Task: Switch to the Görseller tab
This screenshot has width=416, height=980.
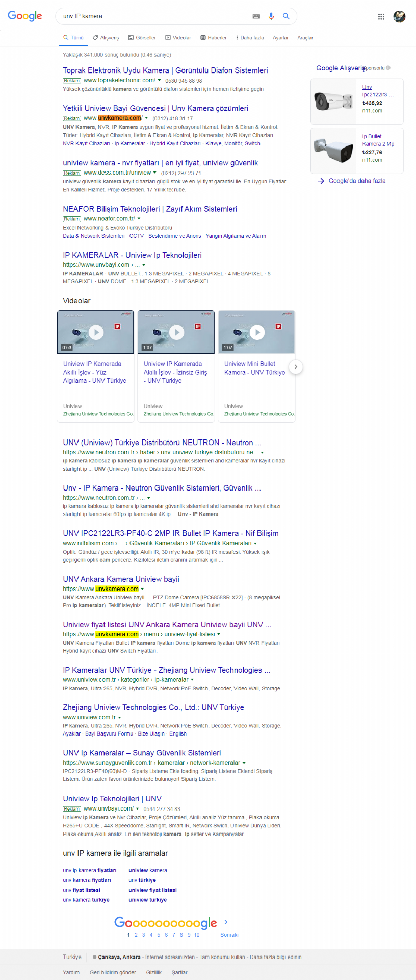Action: pos(142,38)
